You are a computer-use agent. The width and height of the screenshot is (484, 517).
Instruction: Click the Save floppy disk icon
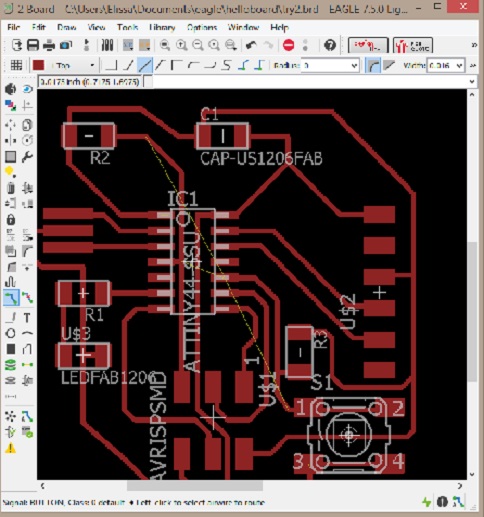[x=33, y=45]
